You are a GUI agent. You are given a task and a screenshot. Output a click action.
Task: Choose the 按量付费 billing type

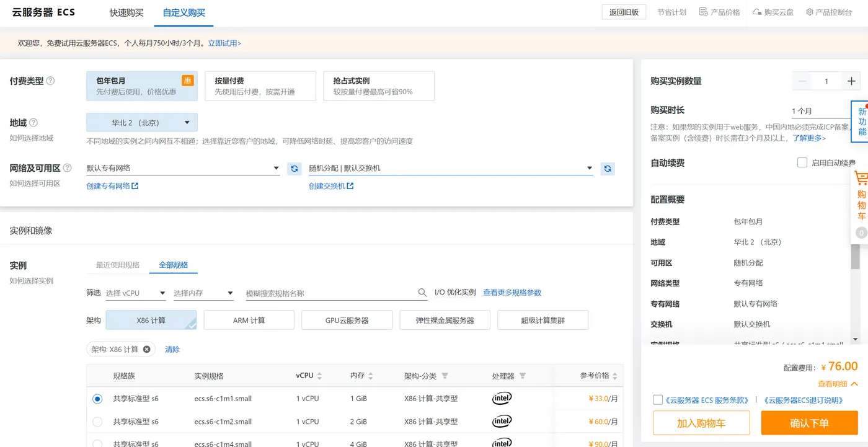[260, 86]
